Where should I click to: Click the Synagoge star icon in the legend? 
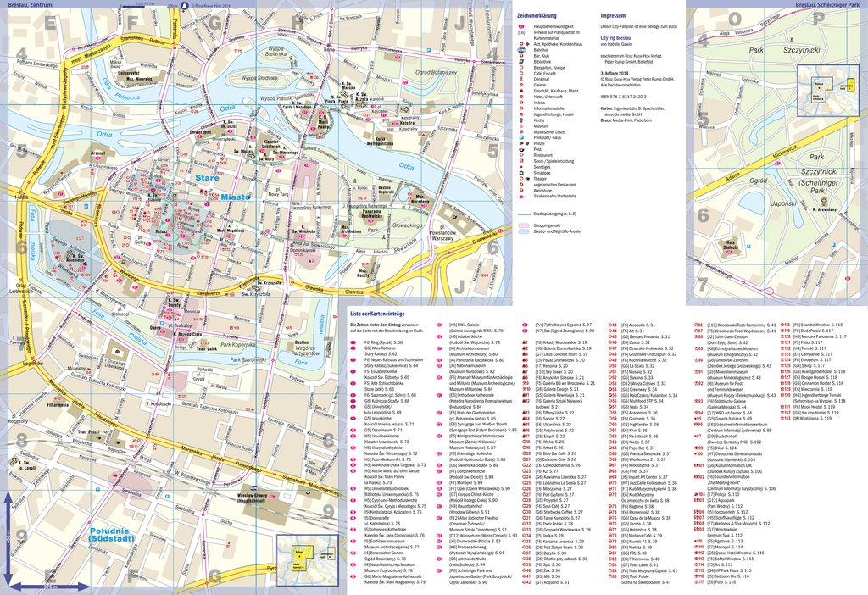tap(521, 172)
